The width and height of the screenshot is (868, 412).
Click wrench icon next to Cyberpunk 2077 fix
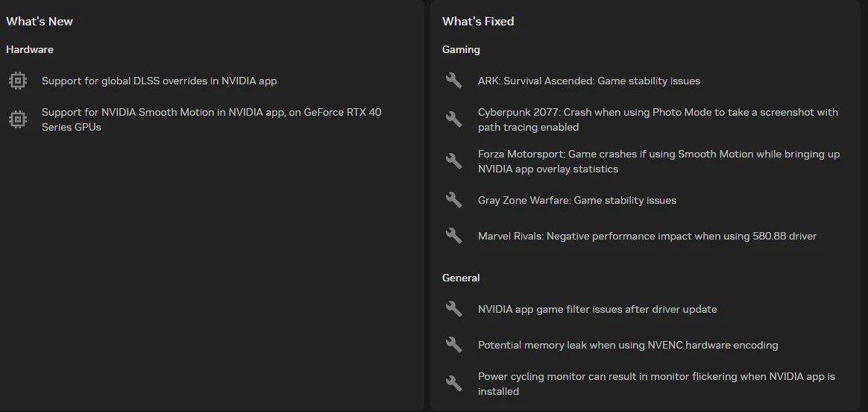tap(453, 119)
